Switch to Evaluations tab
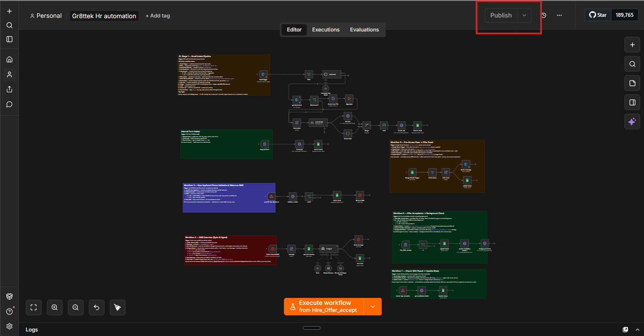The width and height of the screenshot is (644, 336). point(364,30)
